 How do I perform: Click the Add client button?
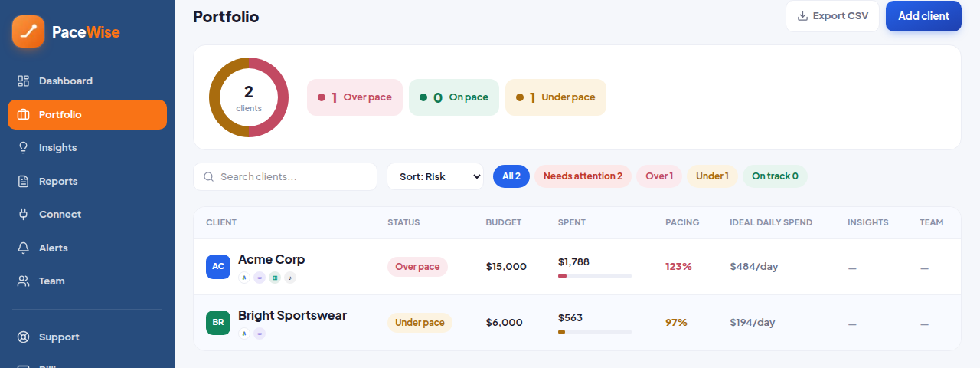pos(923,16)
